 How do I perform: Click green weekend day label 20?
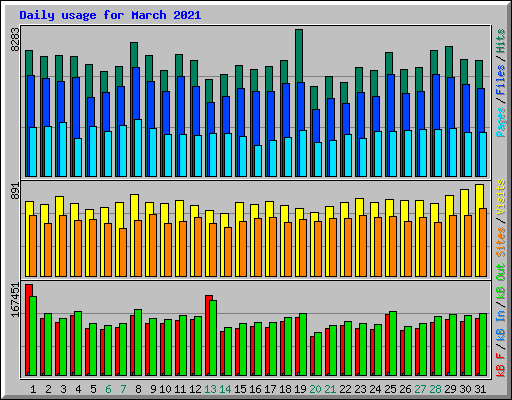pyautogui.click(x=315, y=389)
